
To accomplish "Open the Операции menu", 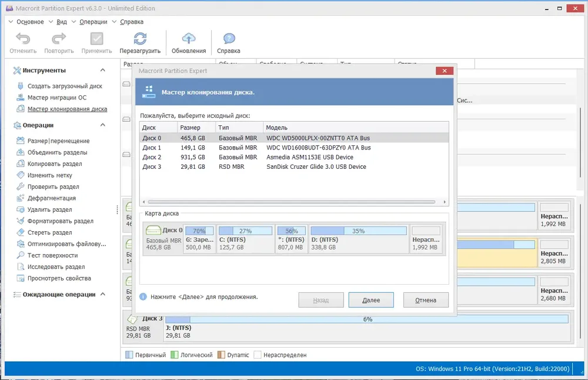I will pos(93,22).
